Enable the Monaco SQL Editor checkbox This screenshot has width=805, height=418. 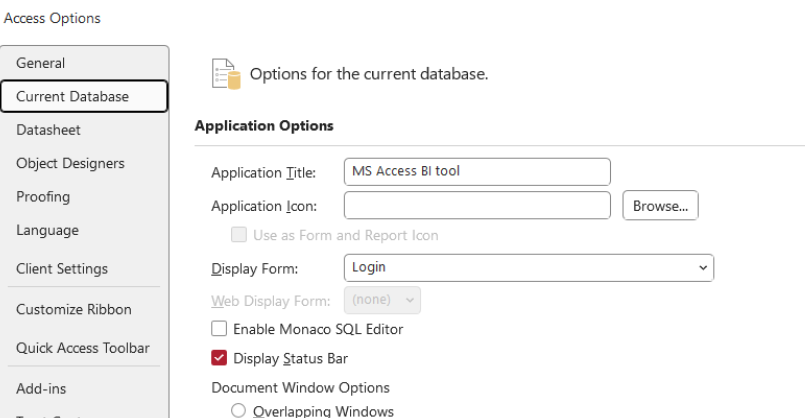point(219,328)
